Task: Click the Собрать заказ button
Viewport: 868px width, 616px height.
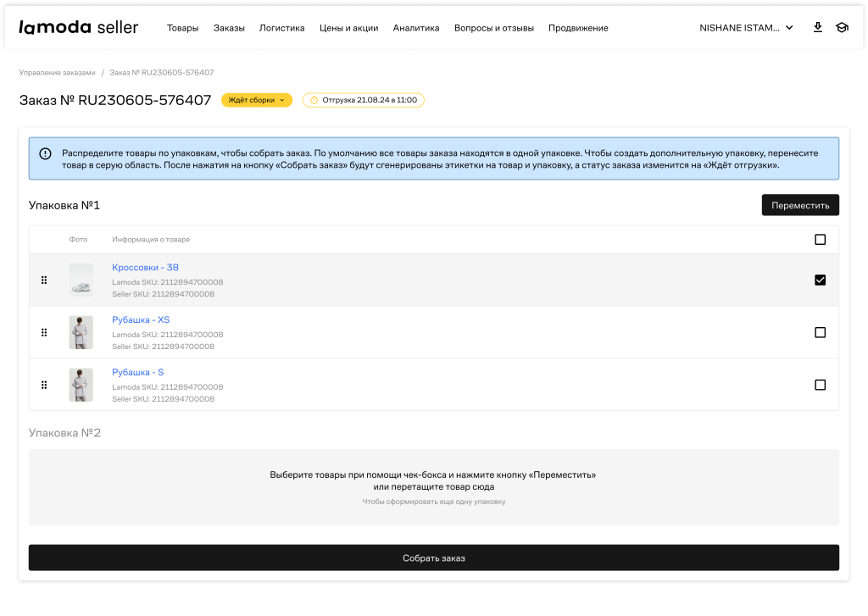Action: (x=433, y=558)
